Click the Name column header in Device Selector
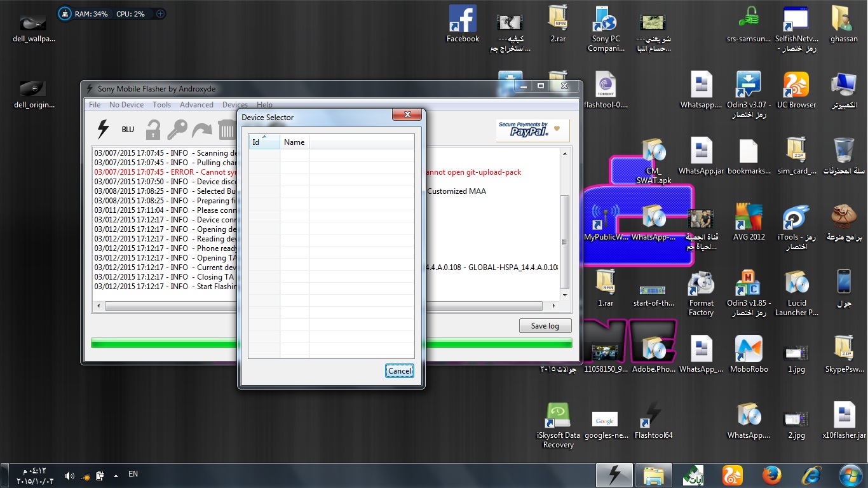This screenshot has width=868, height=488. [294, 142]
